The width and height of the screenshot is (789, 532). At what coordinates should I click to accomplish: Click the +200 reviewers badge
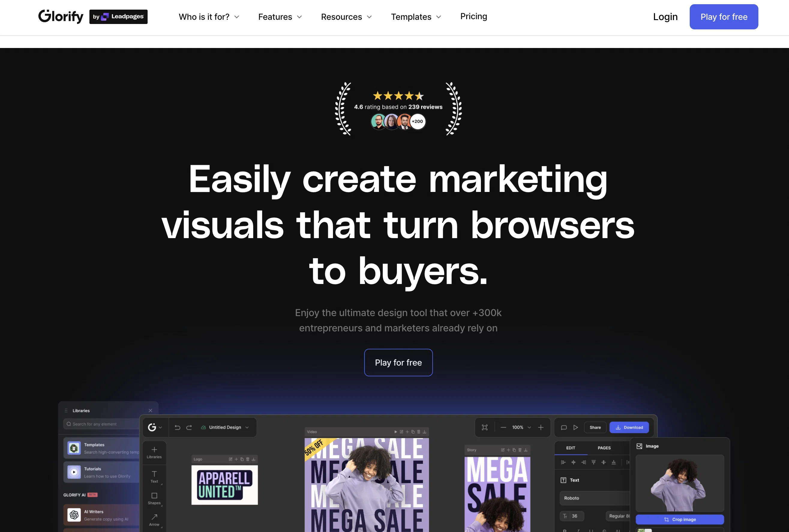[x=417, y=121]
